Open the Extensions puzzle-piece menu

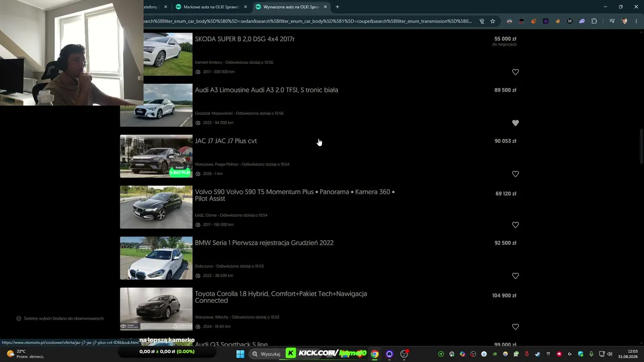pos(594,21)
